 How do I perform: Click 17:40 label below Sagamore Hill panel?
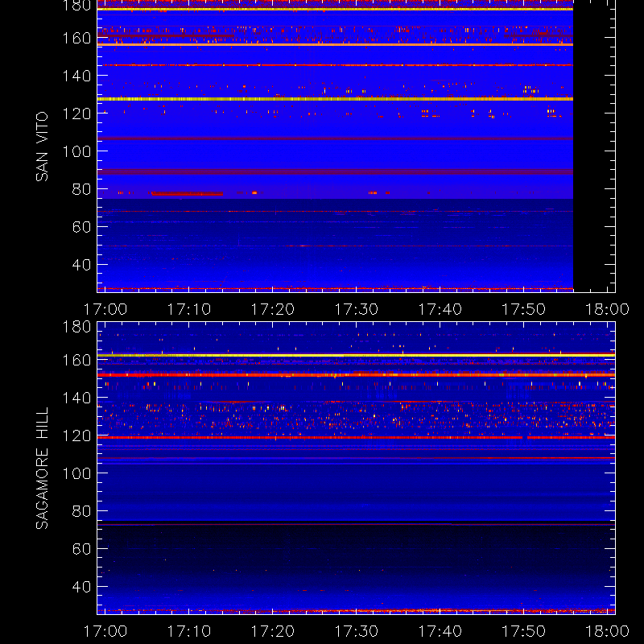[x=440, y=631]
